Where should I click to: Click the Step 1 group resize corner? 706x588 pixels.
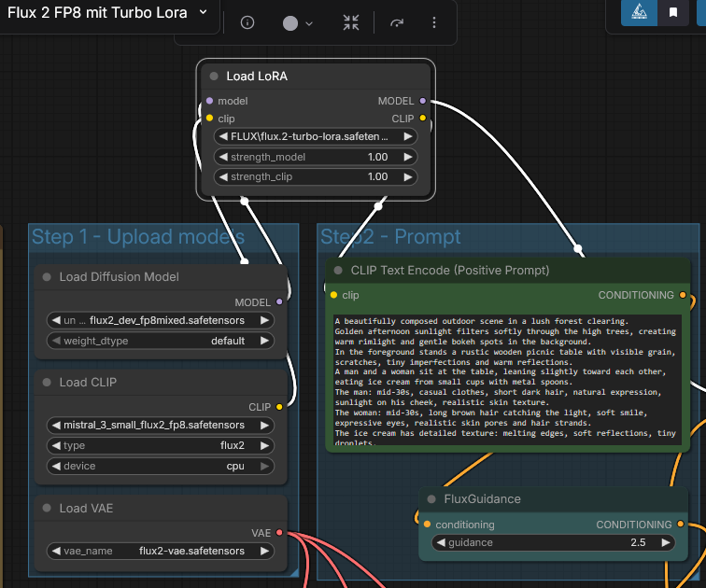coord(294,572)
